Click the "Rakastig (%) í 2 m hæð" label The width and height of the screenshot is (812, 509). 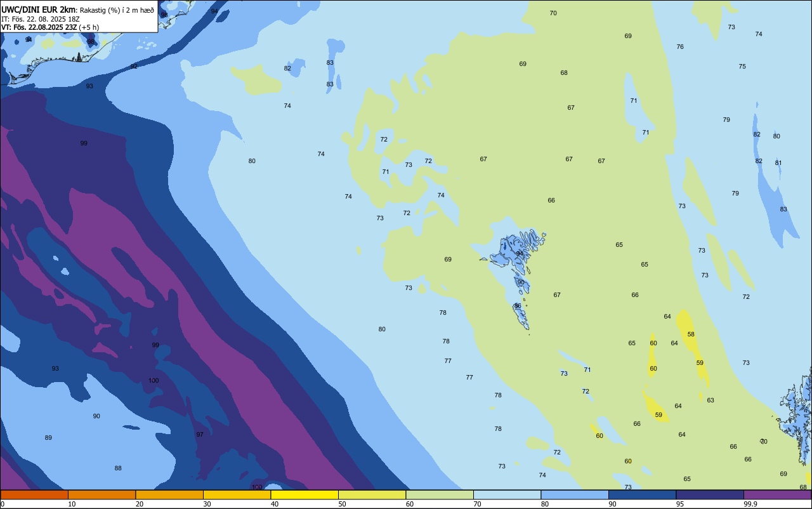click(x=117, y=10)
